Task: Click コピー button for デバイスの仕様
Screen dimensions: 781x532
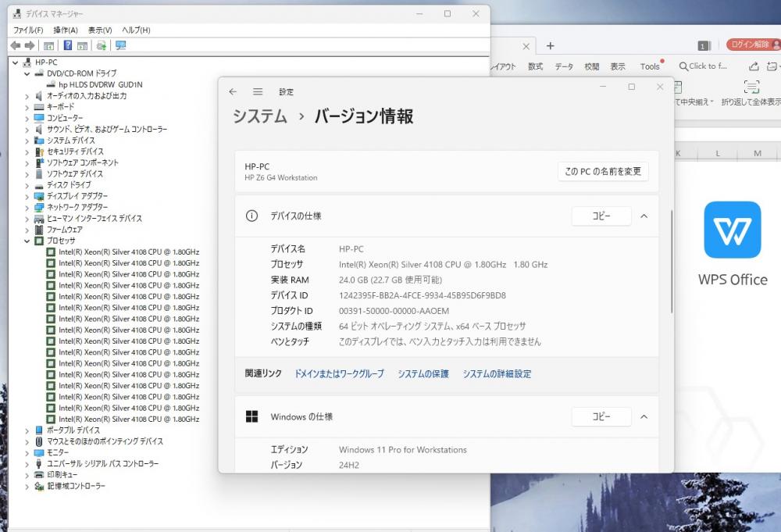Action: click(601, 216)
